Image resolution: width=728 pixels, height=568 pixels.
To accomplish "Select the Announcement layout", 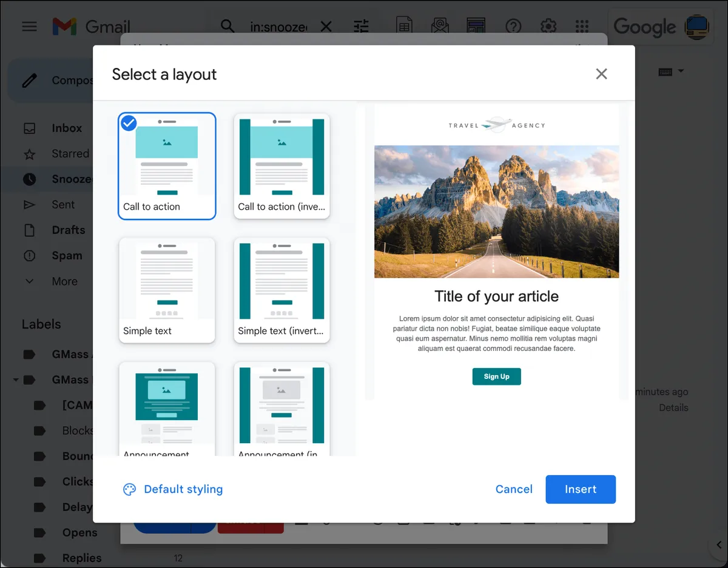I will (x=167, y=409).
